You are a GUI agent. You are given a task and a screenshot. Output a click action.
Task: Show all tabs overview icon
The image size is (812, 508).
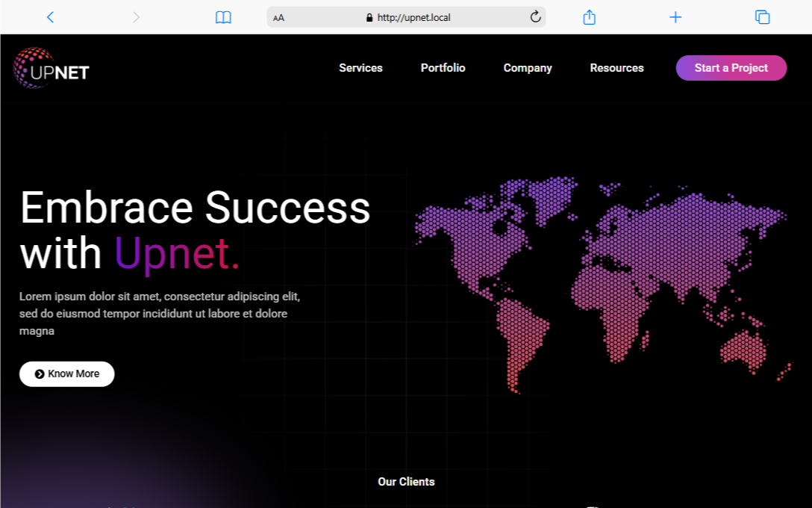(762, 17)
